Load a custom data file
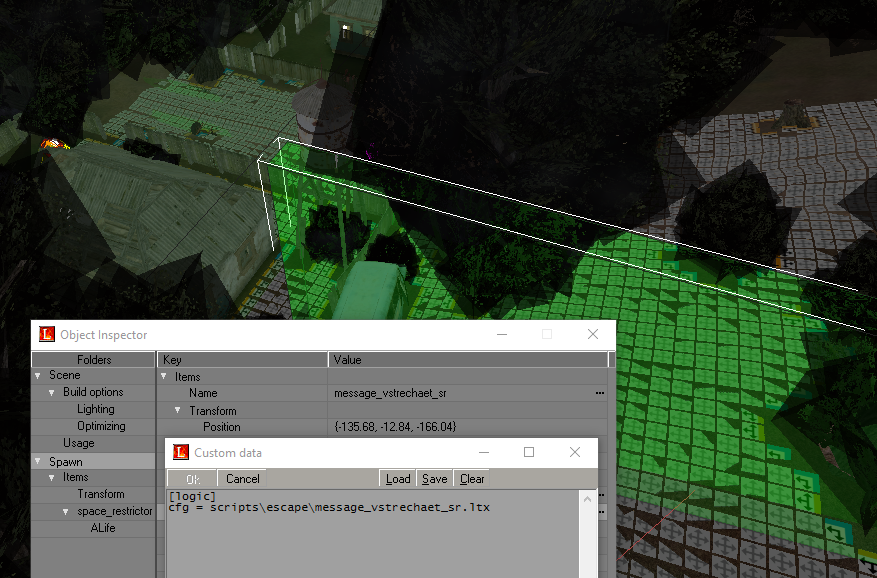877x578 pixels. point(397,479)
